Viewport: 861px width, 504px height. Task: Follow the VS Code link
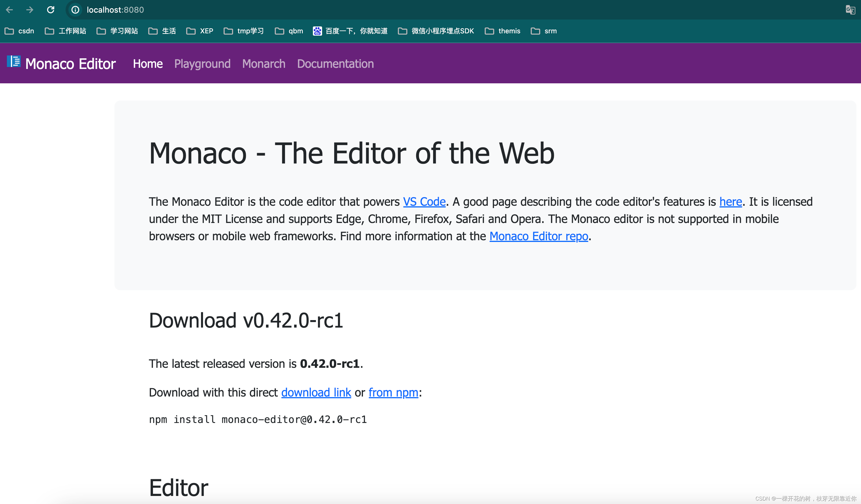[x=424, y=202]
